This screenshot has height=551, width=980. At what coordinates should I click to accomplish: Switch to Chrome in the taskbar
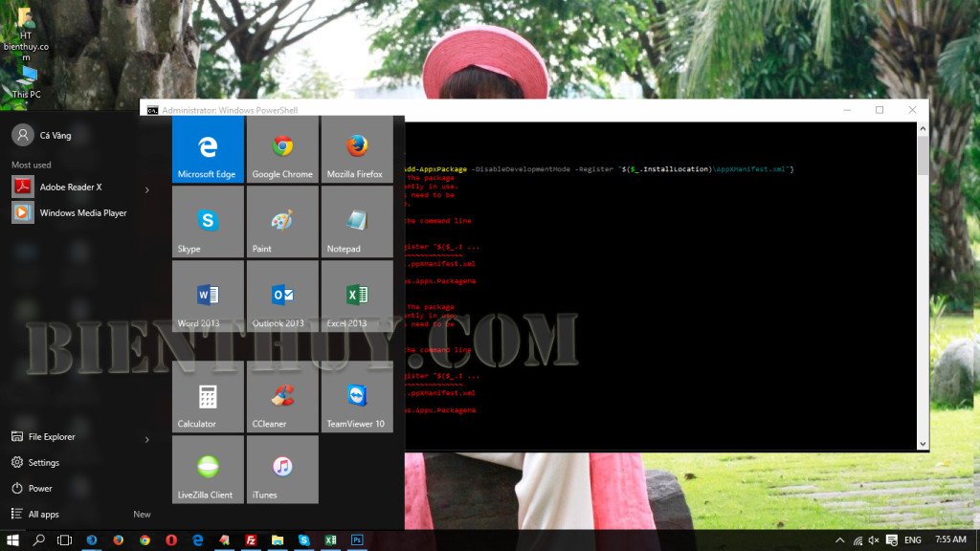pos(145,540)
